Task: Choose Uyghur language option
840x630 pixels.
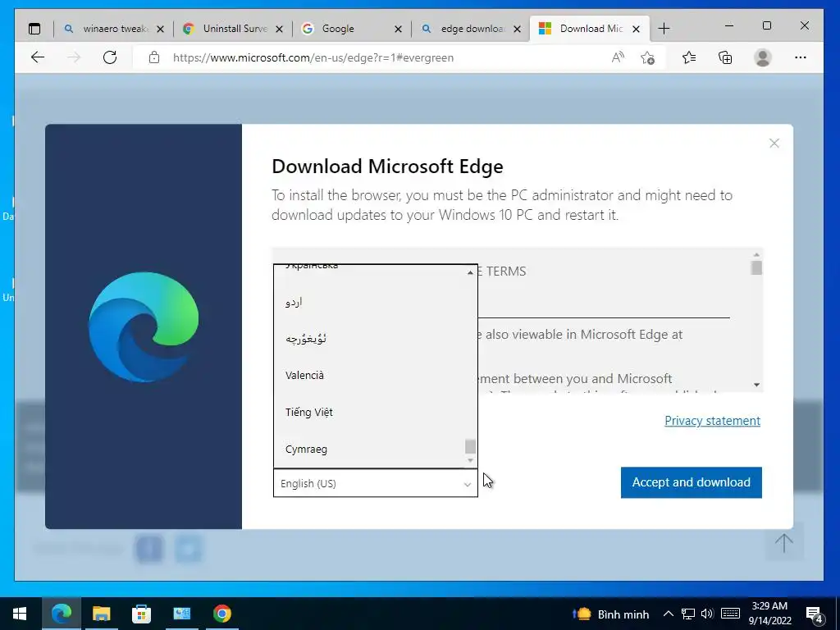Action: pos(375,339)
